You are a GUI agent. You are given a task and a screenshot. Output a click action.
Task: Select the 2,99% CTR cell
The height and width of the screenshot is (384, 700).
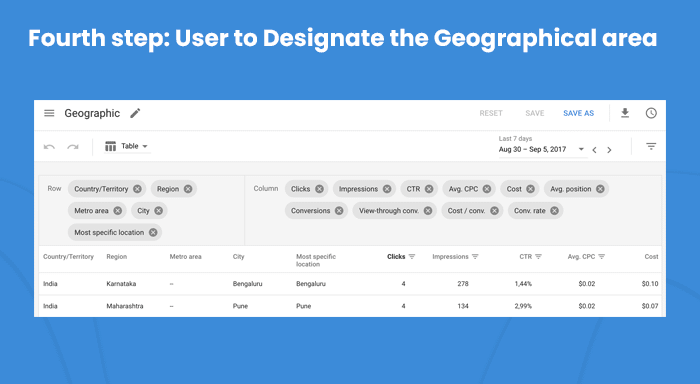(523, 306)
